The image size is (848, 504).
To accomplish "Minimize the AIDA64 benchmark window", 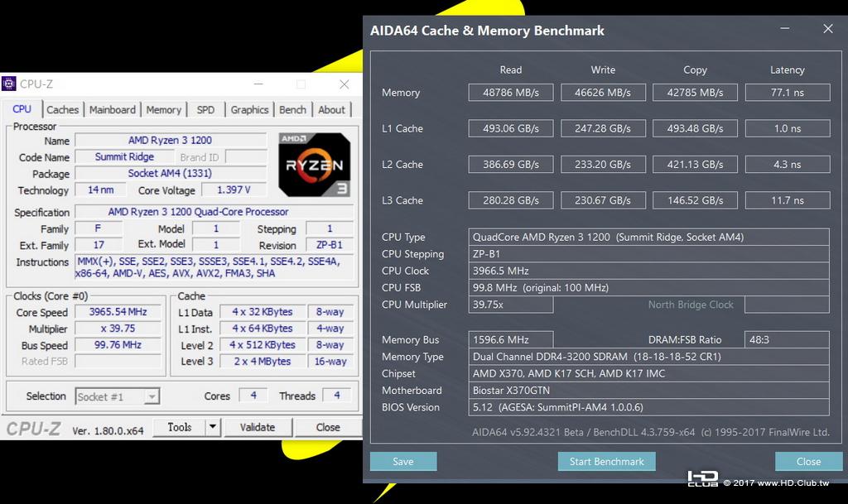I will 785,29.
